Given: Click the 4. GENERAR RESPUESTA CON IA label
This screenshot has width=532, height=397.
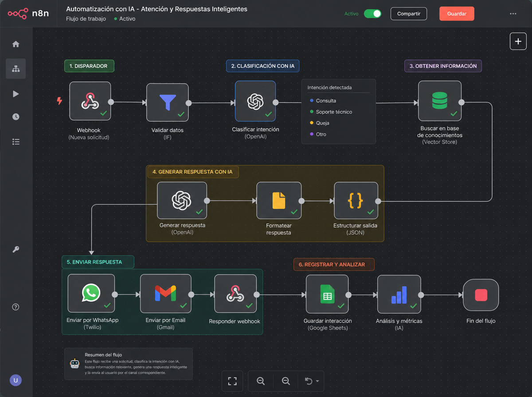Looking at the screenshot, I should 192,172.
